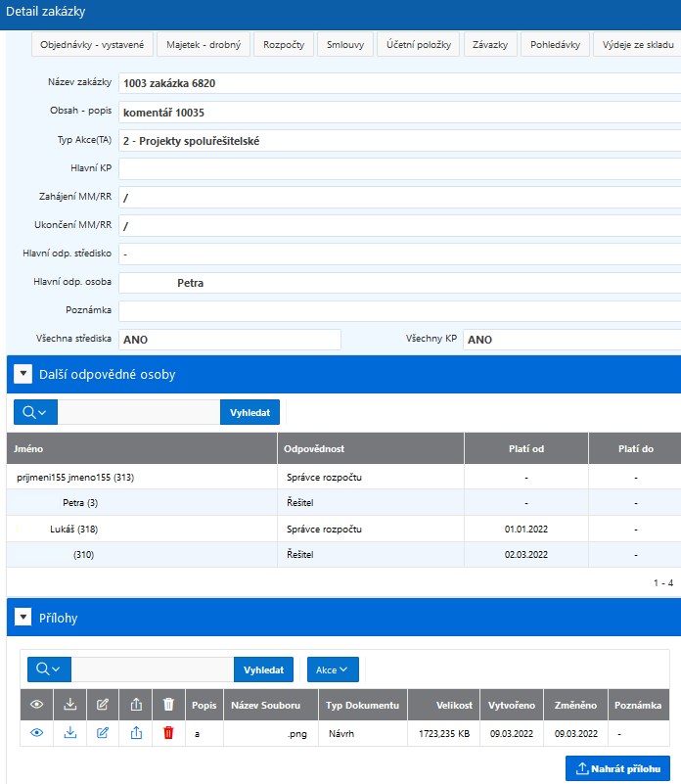
Task: Open search column dropdown in attachments section
Action: (x=49, y=669)
